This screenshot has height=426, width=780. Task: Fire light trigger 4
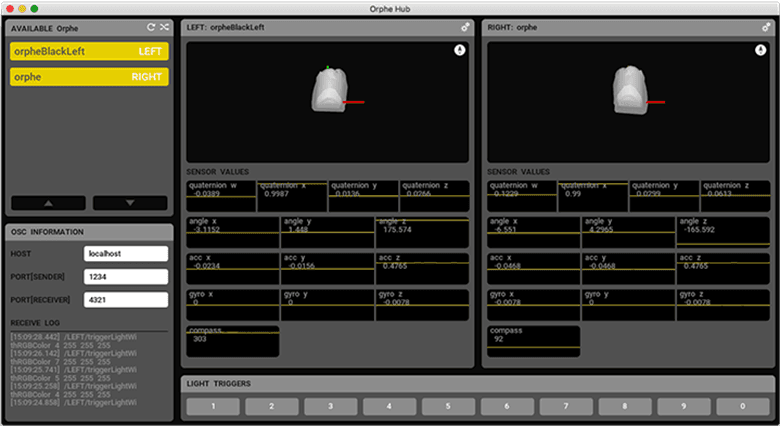390,406
